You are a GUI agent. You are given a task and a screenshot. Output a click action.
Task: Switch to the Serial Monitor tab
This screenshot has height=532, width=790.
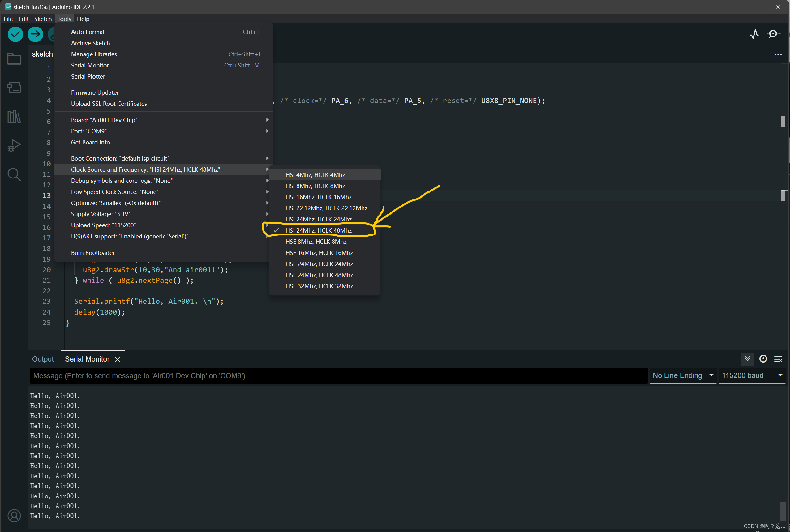click(87, 359)
